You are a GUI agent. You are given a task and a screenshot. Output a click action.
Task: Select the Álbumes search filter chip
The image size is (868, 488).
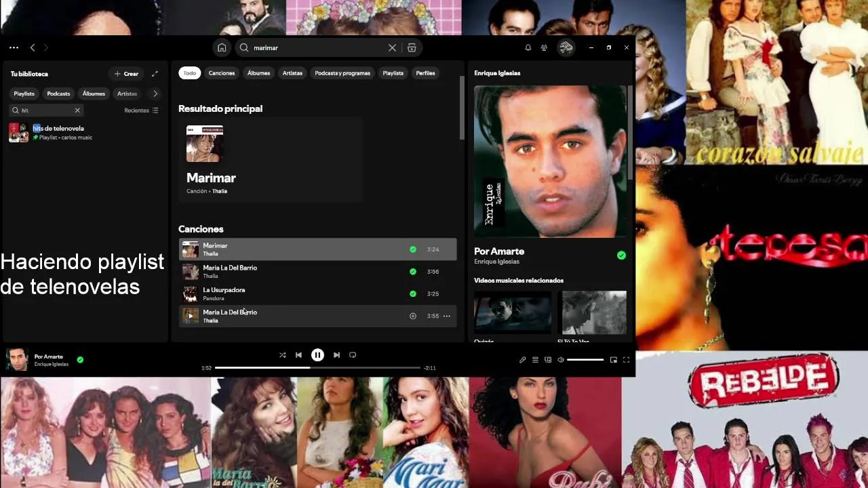(258, 73)
